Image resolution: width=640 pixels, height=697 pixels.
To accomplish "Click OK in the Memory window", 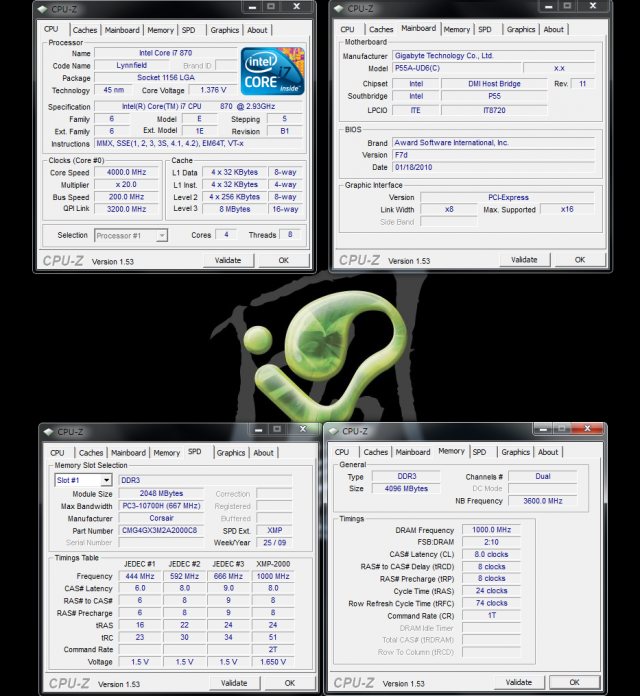I will point(574,682).
